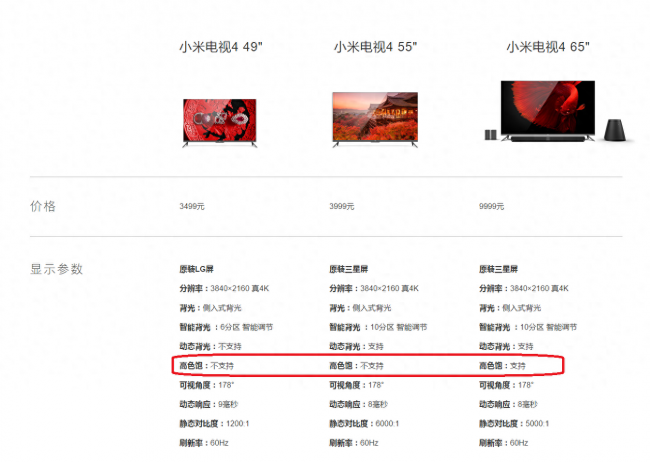Select 原装三星屏 under the 55" model
Image resolution: width=650 pixels, height=462 pixels.
point(349,269)
